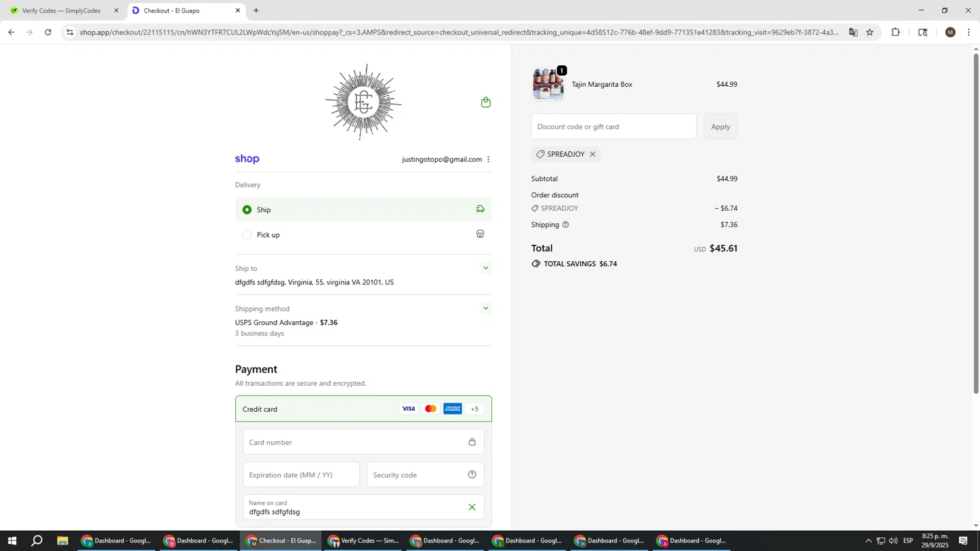Click the Mastercard icon

tap(431, 409)
